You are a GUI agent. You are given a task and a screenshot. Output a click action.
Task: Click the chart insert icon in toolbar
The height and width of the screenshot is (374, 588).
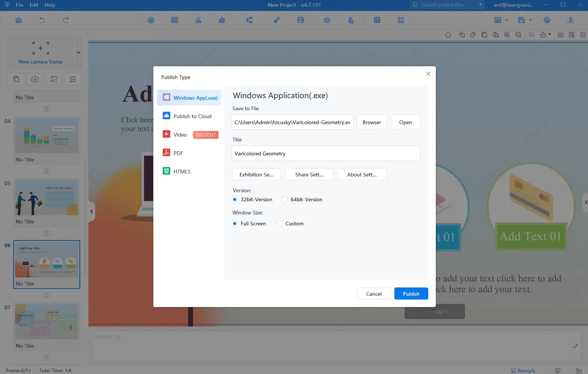(222, 20)
